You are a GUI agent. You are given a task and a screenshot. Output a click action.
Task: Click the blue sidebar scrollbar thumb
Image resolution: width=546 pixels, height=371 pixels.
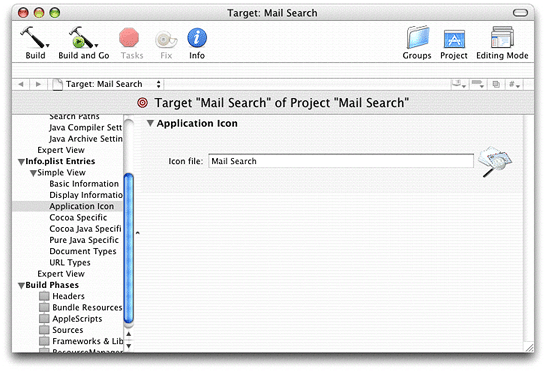click(129, 248)
